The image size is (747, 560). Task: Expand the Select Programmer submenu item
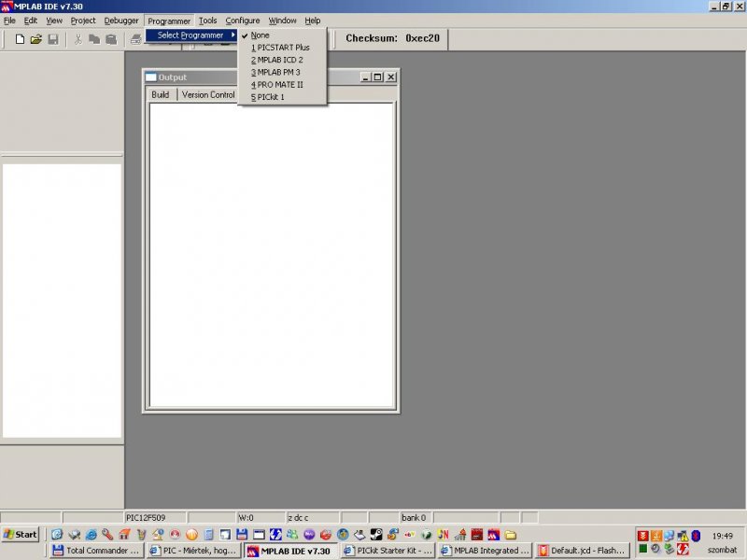click(191, 35)
